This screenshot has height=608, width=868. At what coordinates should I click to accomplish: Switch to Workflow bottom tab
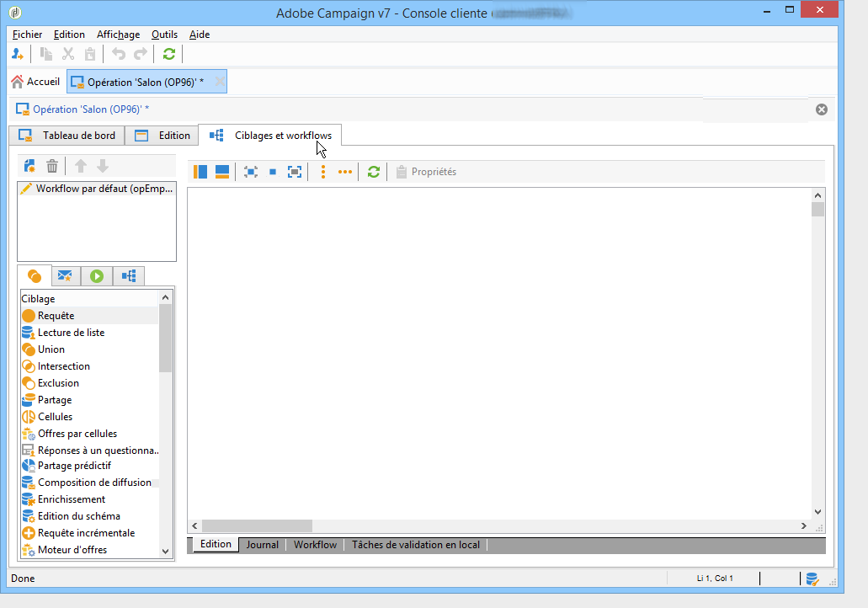click(315, 545)
